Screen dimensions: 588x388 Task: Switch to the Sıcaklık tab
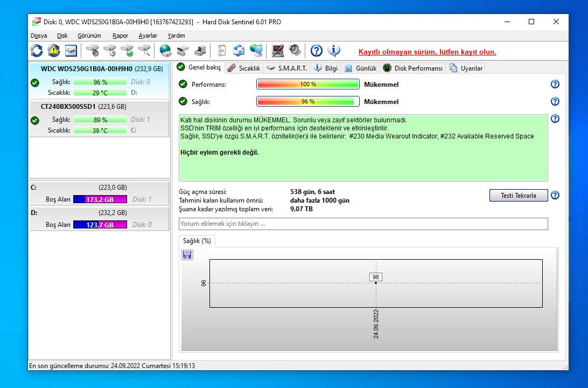tap(244, 68)
